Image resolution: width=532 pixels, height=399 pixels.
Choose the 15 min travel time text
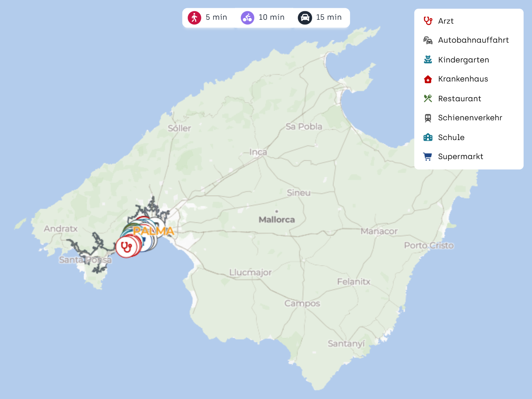pos(329,17)
